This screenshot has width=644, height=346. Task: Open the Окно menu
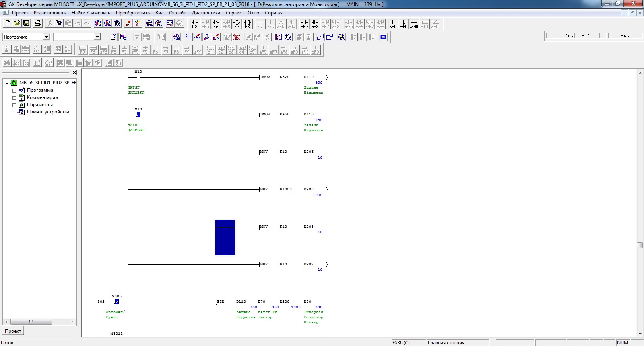(x=253, y=13)
